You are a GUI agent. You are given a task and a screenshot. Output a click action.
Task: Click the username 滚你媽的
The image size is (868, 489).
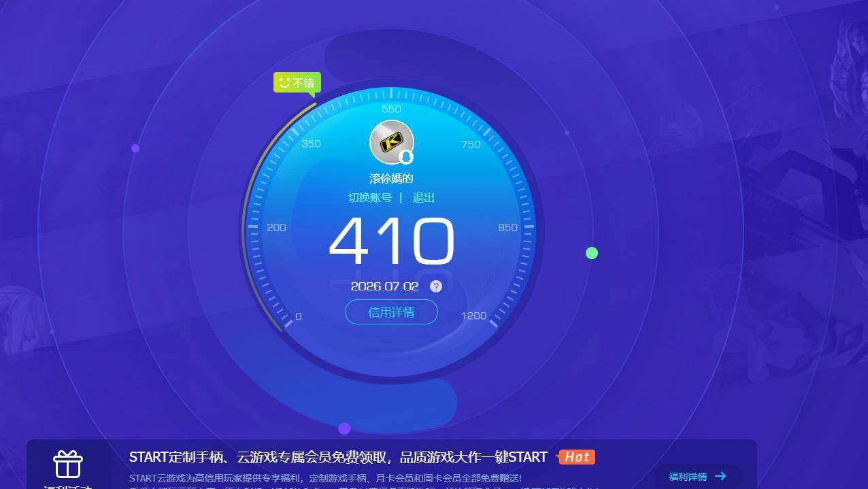[x=391, y=179]
